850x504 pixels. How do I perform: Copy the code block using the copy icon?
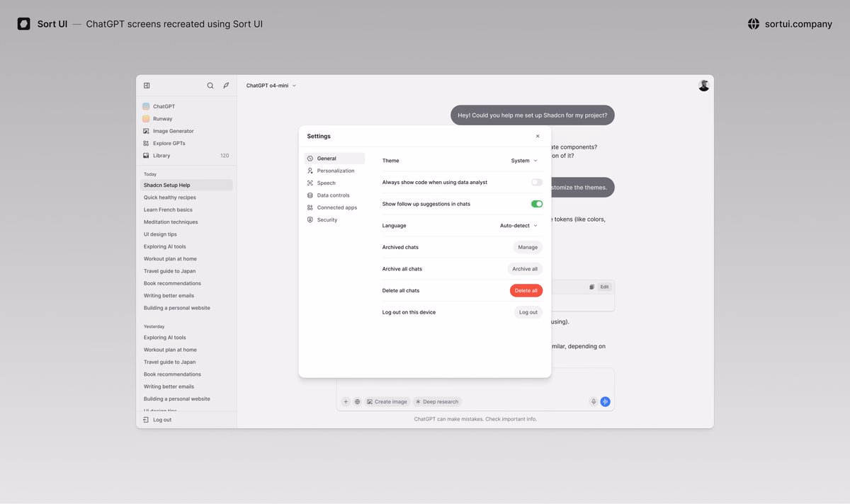click(x=591, y=287)
